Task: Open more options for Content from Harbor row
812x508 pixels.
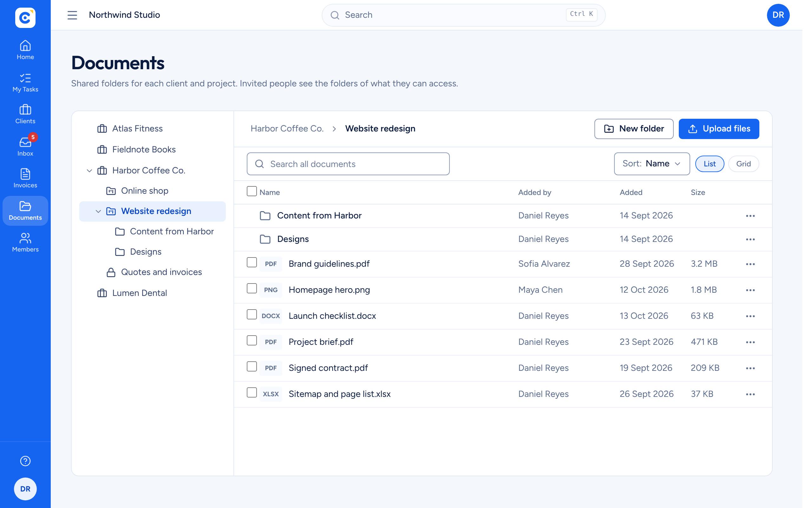Action: pos(750,216)
